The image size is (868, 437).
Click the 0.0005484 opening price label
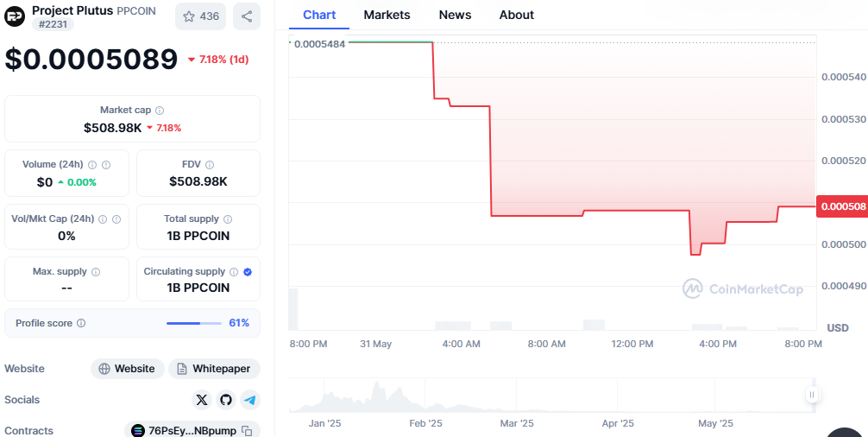319,44
